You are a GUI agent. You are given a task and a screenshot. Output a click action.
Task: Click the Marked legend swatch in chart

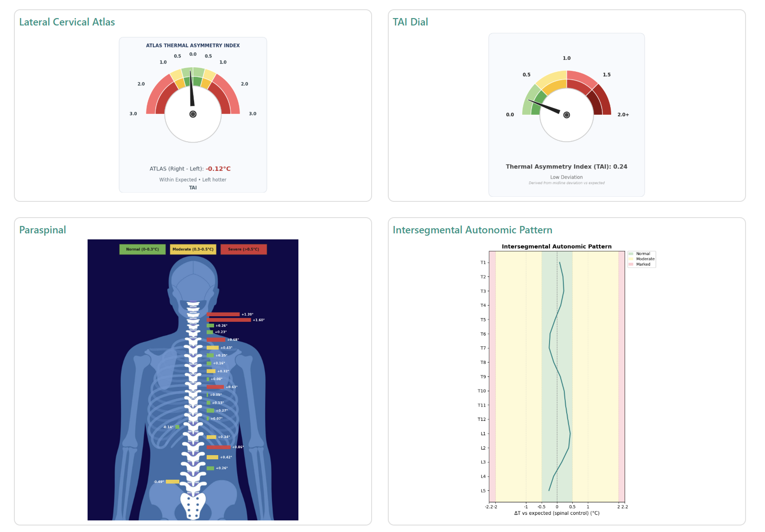[x=631, y=264]
